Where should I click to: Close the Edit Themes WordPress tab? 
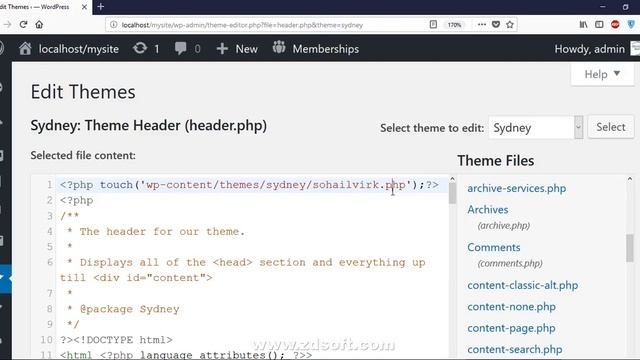(84, 7)
